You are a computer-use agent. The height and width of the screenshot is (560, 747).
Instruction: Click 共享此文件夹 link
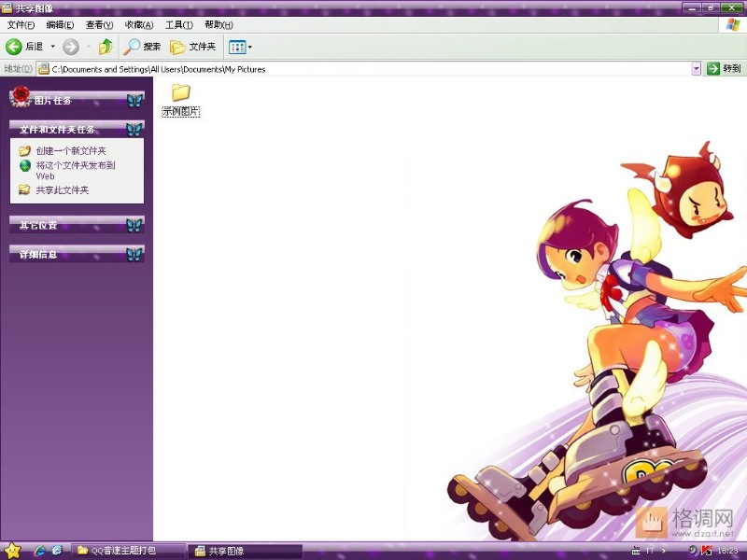tap(63, 190)
